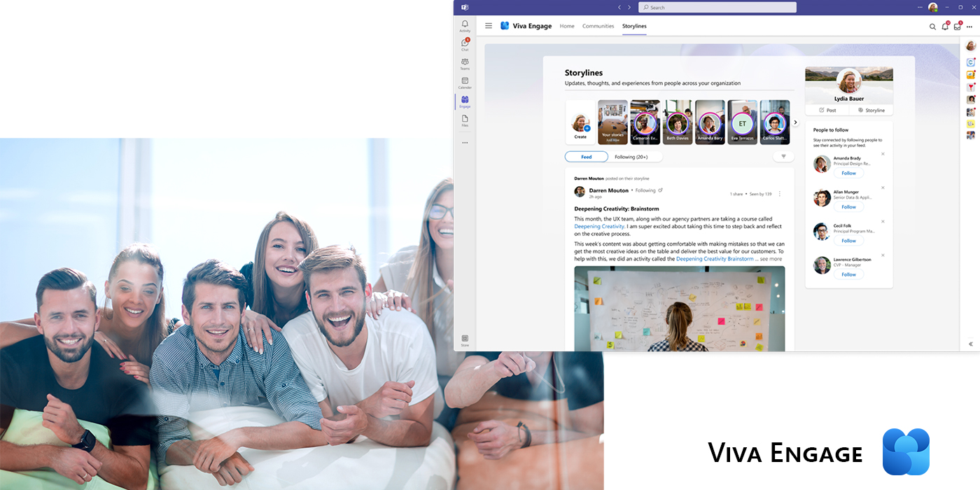Open the inbox icon in Viva Engage
Screen dimensions: 980x490
(957, 27)
